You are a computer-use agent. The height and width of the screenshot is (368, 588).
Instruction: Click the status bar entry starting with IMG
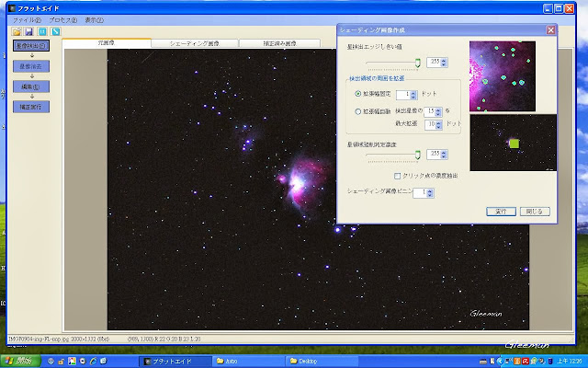[x=59, y=339]
